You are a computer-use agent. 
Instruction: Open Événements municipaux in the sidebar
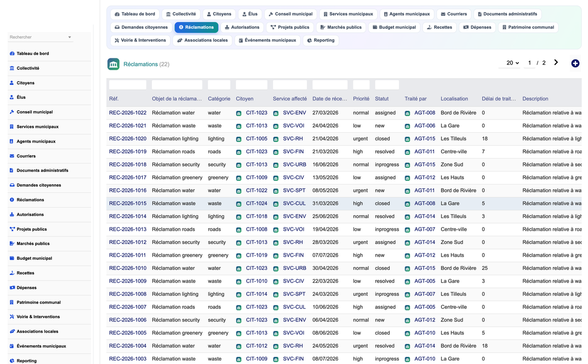(x=41, y=346)
